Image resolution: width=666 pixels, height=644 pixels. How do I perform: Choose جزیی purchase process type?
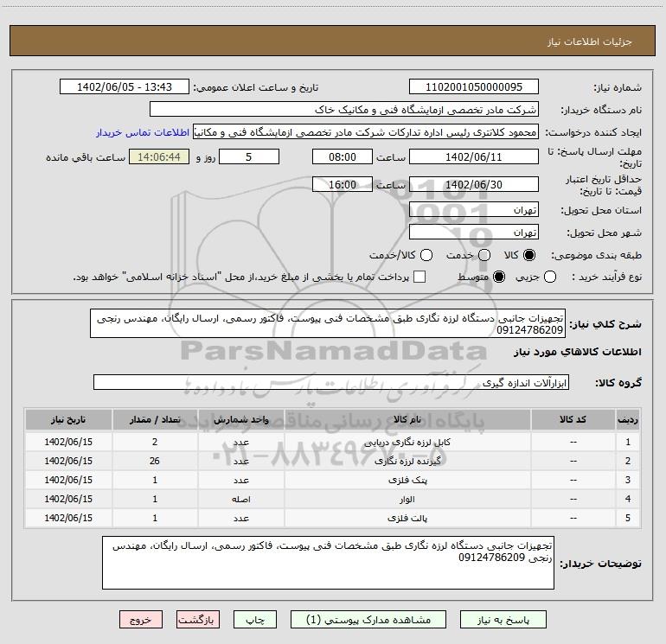pos(550,277)
